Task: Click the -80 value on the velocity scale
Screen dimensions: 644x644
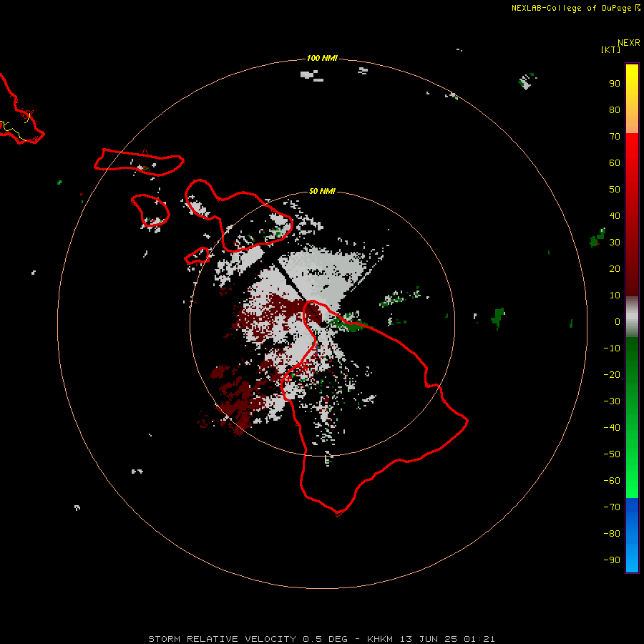Action: [x=612, y=534]
